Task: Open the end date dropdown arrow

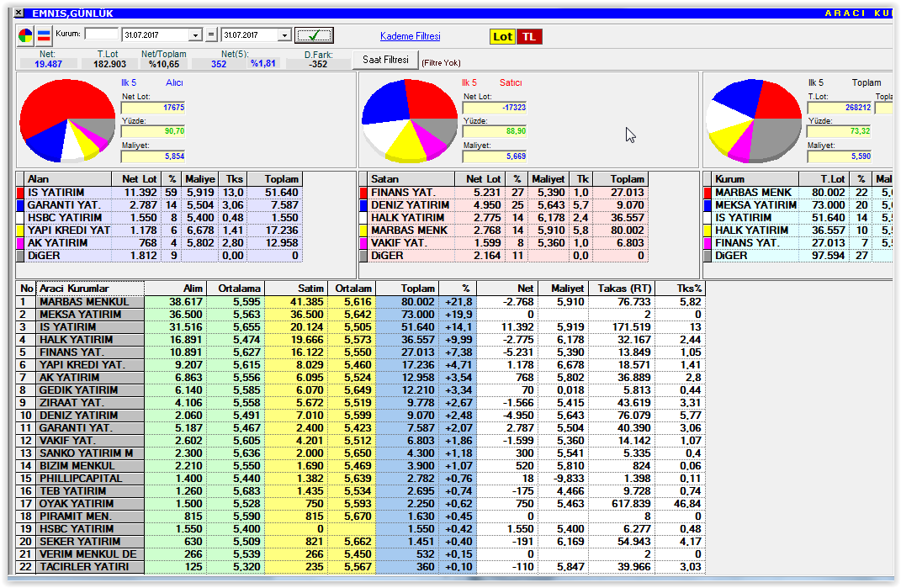Action: pyautogui.click(x=284, y=35)
